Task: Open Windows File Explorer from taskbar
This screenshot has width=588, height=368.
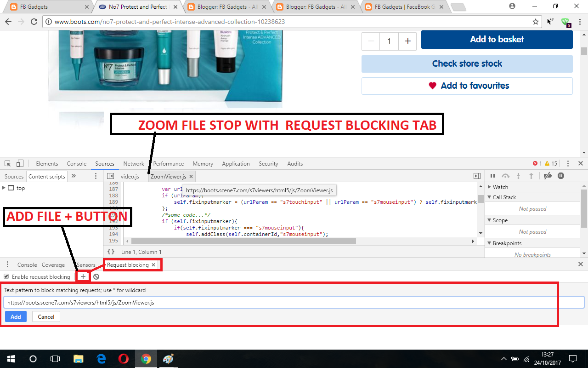Action: pos(79,359)
